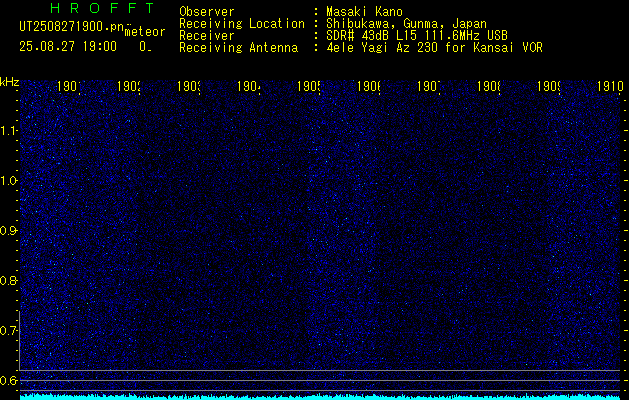The image size is (629, 400).
Task: Click the Observer label
Action: [207, 12]
